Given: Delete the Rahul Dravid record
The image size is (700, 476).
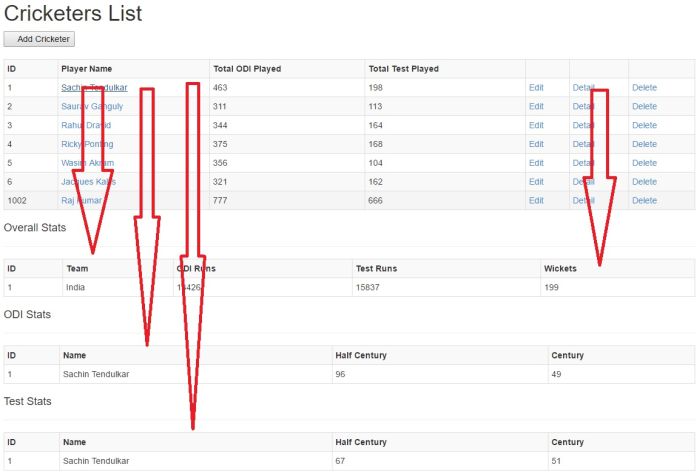Looking at the screenshot, I should (644, 125).
